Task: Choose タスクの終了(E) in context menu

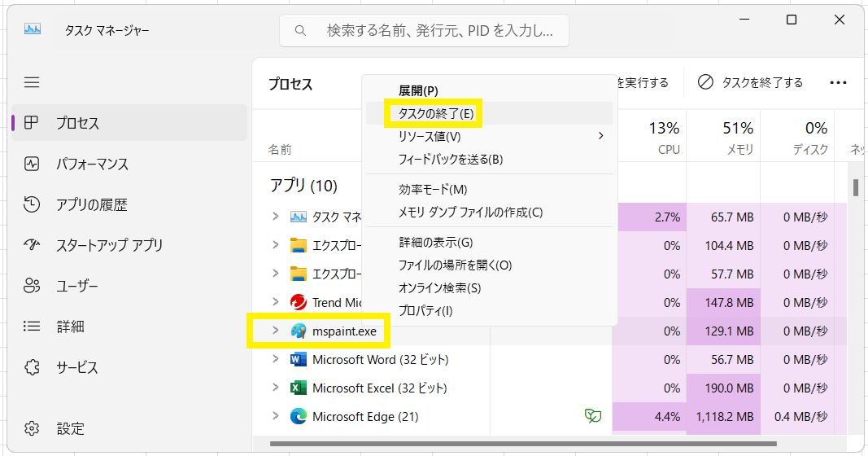Action: pyautogui.click(x=435, y=113)
